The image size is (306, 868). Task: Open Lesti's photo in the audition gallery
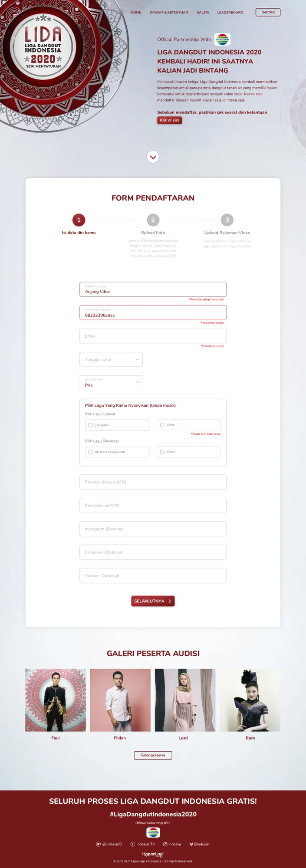point(183,700)
